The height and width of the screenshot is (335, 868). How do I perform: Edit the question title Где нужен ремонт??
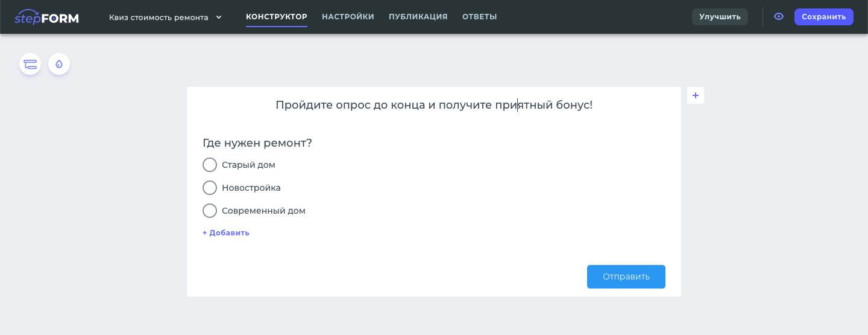257,143
